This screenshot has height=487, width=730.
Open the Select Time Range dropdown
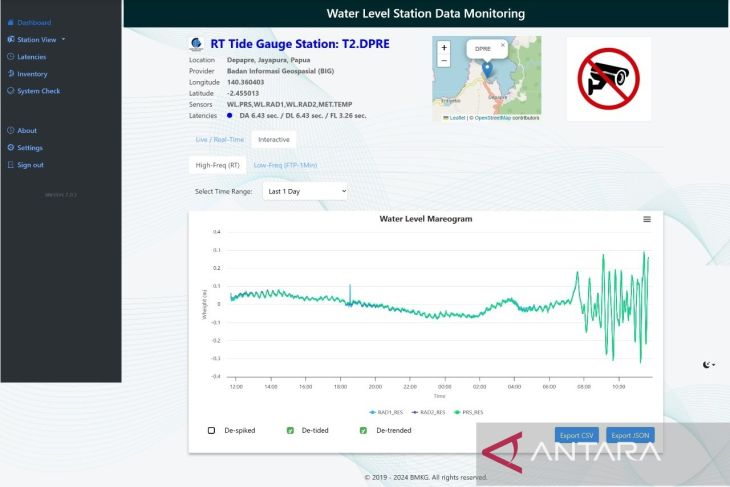pos(305,191)
